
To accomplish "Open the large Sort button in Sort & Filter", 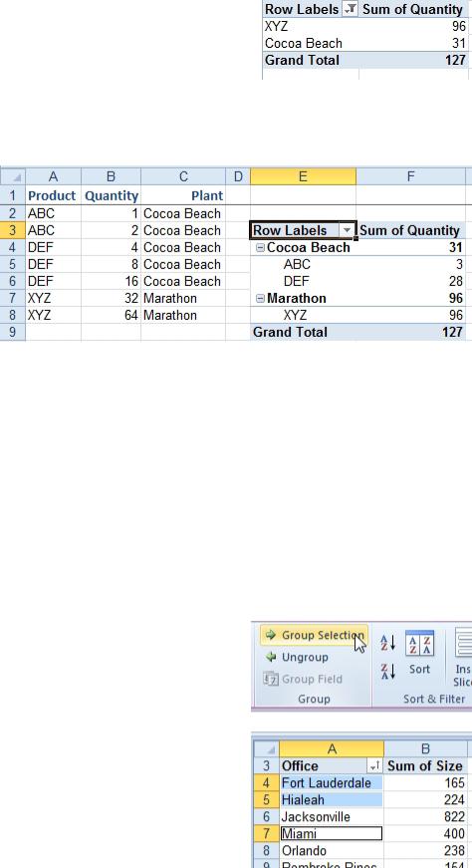I will pos(419,653).
